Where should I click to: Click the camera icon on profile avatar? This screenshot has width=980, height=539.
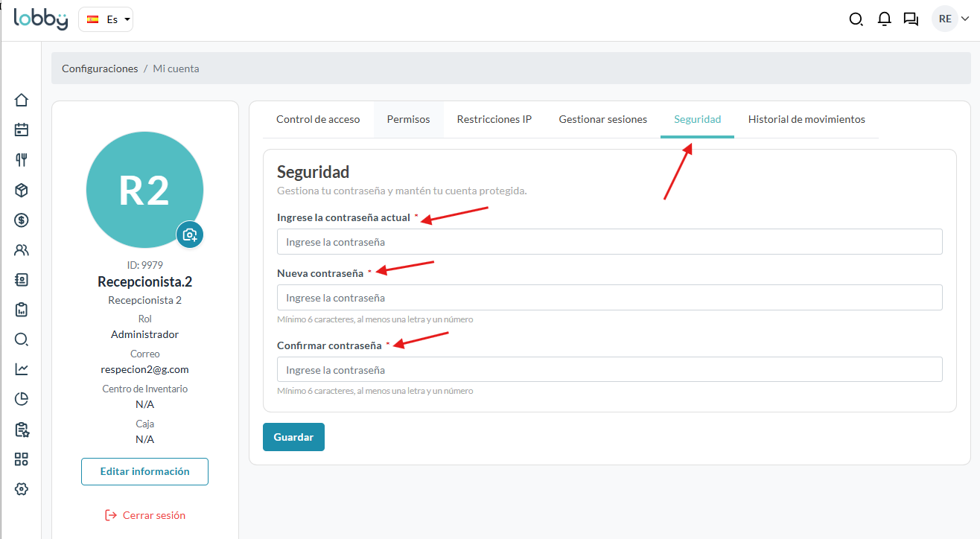[x=190, y=235]
